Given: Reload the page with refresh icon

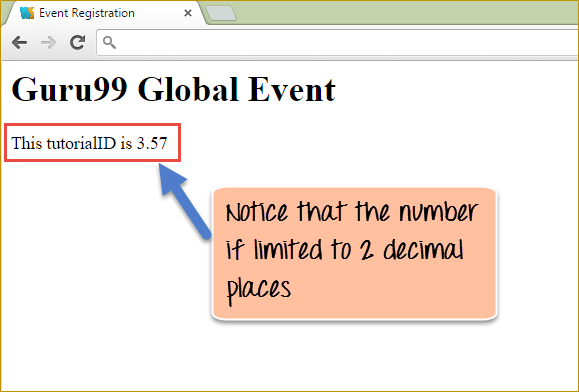Looking at the screenshot, I should [x=78, y=42].
